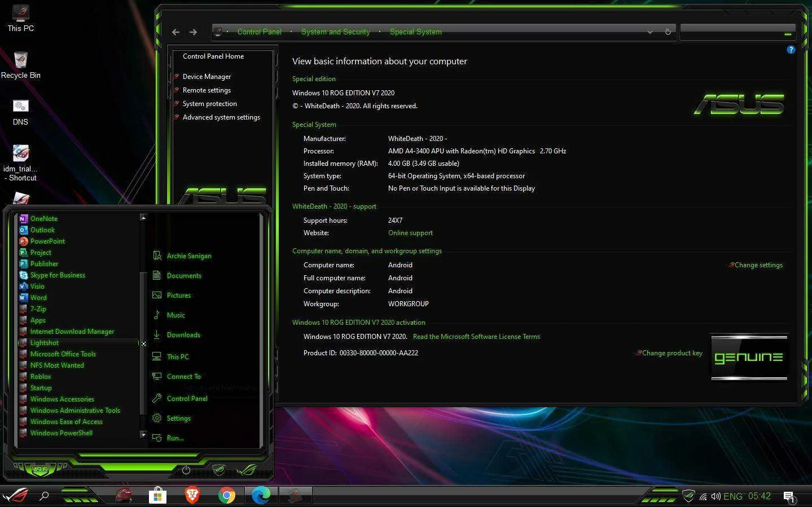Click up arrow of app list scrollbar
Screen dimensions: 812x507
[x=143, y=218]
